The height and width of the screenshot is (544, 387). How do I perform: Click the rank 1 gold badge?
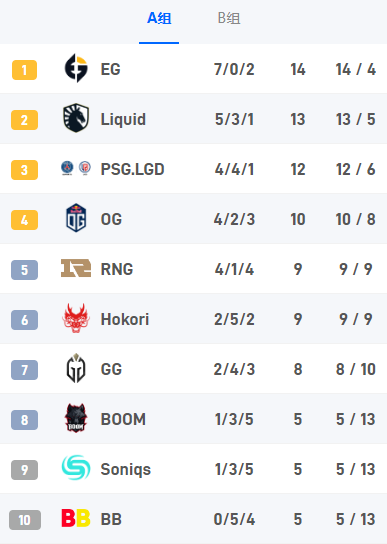point(24,70)
